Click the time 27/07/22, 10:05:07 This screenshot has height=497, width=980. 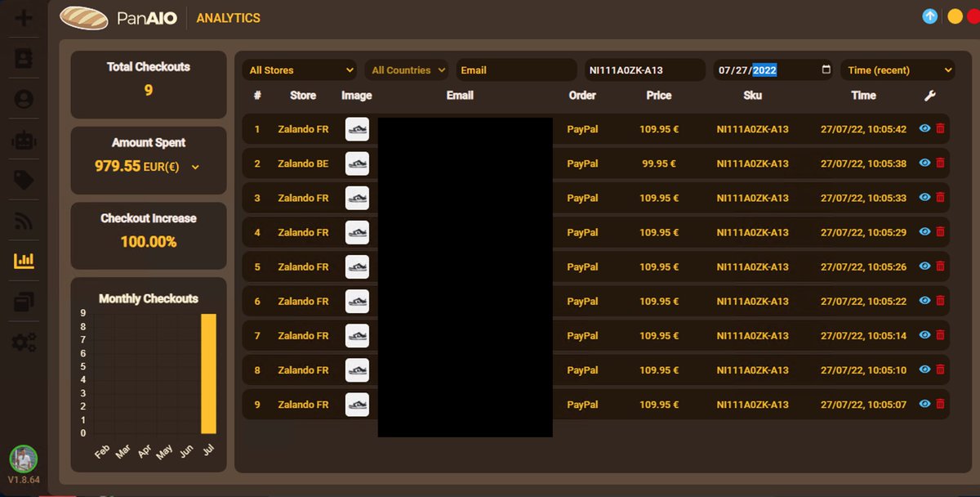tap(863, 404)
